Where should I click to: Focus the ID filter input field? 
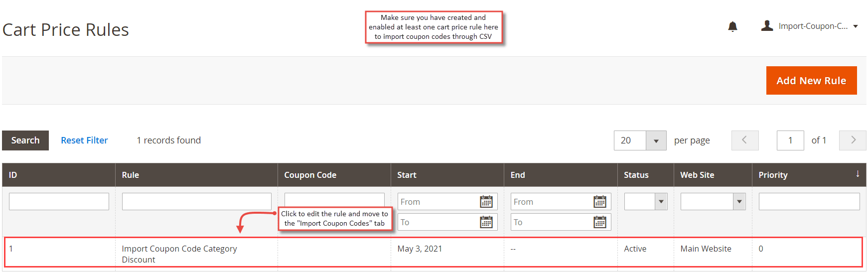point(59,202)
